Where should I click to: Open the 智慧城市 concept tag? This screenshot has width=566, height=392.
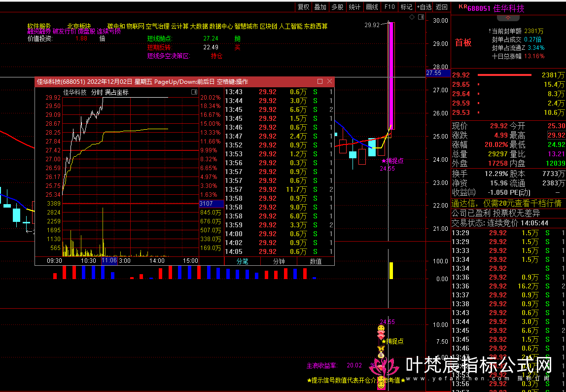[x=246, y=26]
